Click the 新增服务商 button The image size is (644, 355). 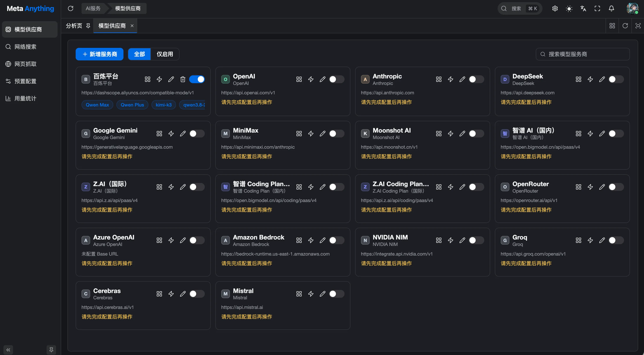click(x=100, y=54)
